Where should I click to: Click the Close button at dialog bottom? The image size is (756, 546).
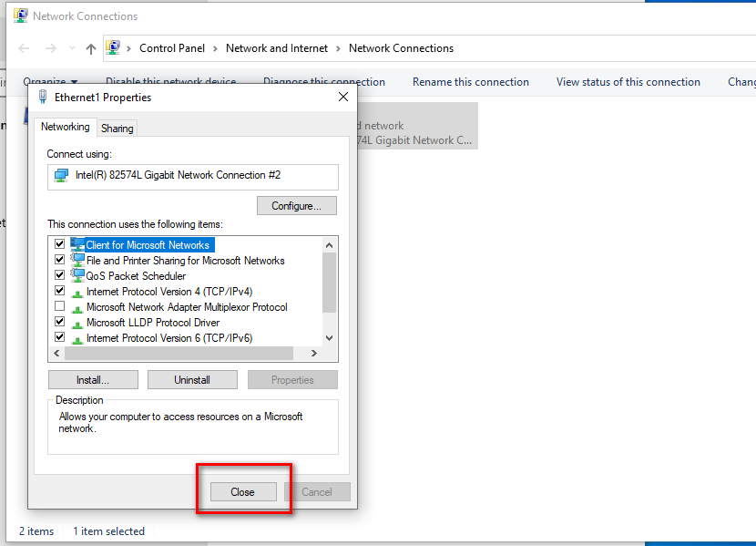click(243, 492)
